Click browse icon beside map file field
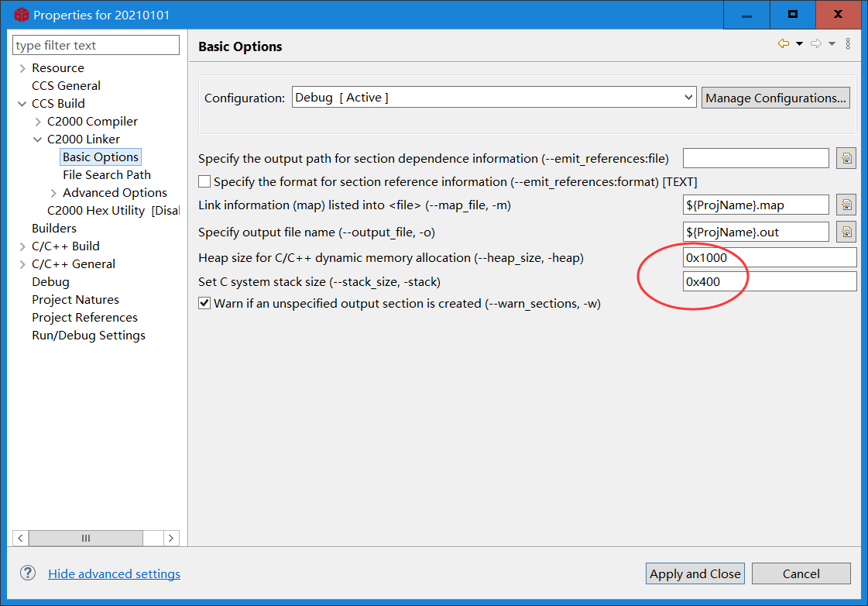 point(846,205)
